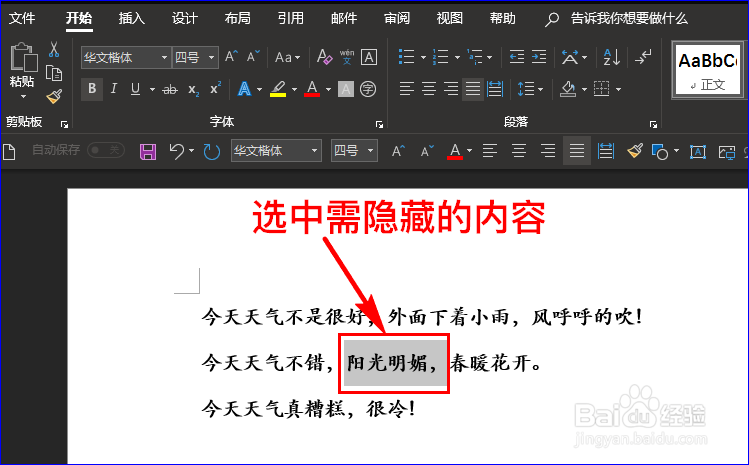The height and width of the screenshot is (465, 749).
Task: Toggle 自动保存 switch
Action: [106, 151]
